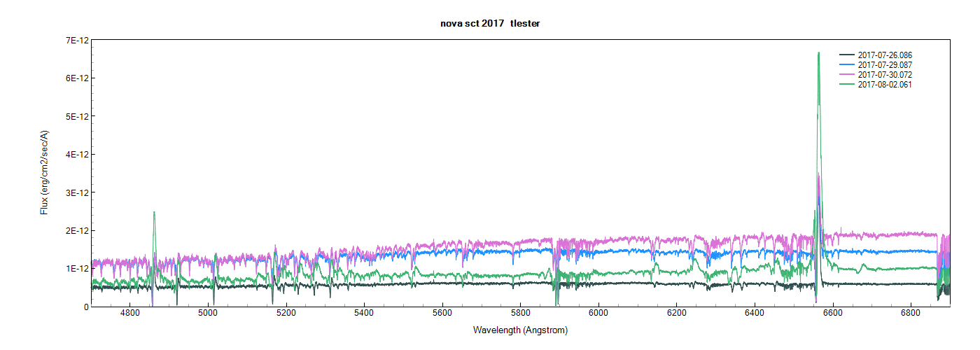Click the purple line swatch in the legend
This screenshot has width=980, height=350.
846,74
